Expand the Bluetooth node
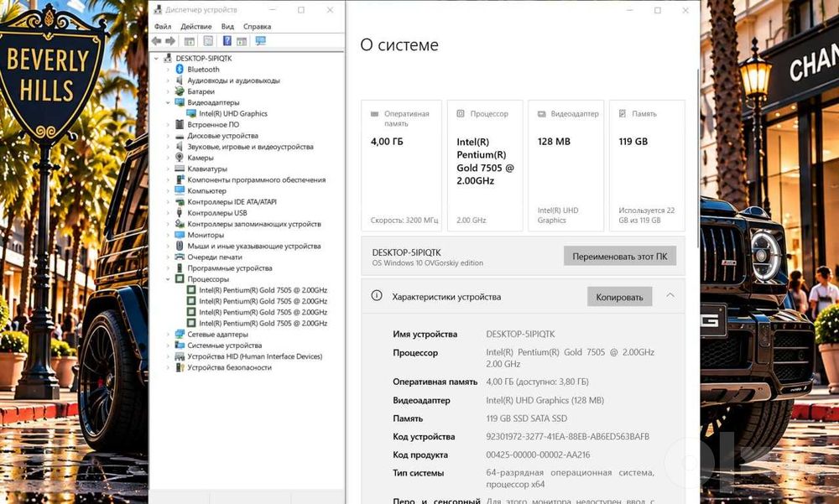 [168, 70]
